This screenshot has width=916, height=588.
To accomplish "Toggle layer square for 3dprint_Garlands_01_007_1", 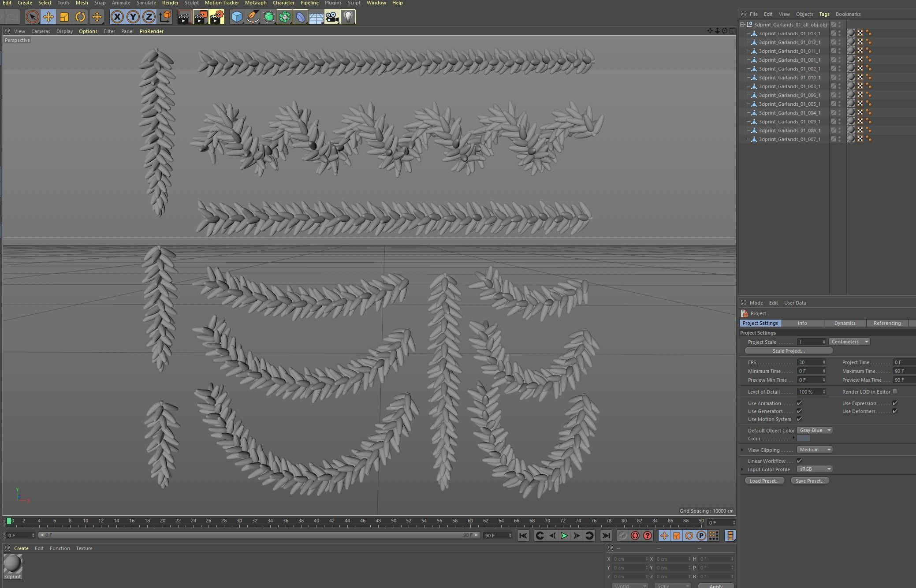I will [833, 139].
